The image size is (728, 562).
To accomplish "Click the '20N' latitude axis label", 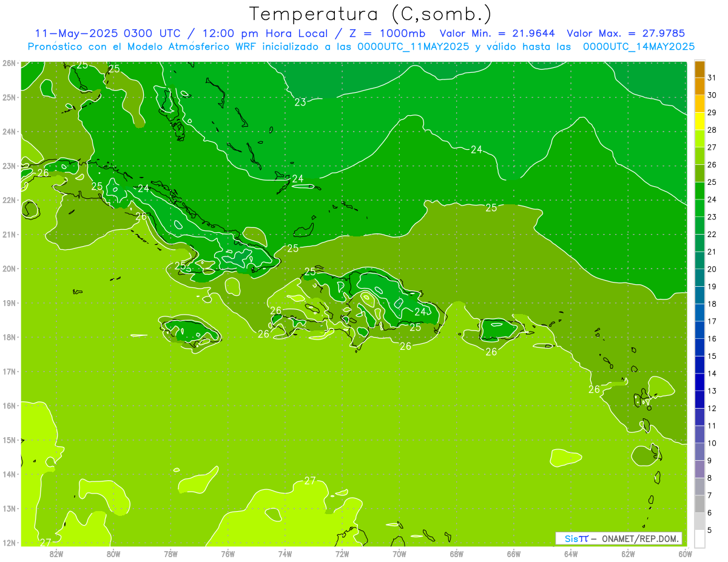I will [x=8, y=269].
